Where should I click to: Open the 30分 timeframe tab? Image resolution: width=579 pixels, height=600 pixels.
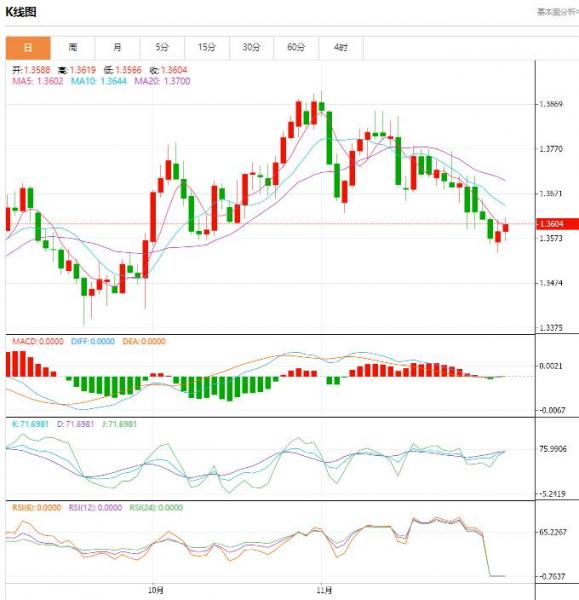pyautogui.click(x=251, y=48)
